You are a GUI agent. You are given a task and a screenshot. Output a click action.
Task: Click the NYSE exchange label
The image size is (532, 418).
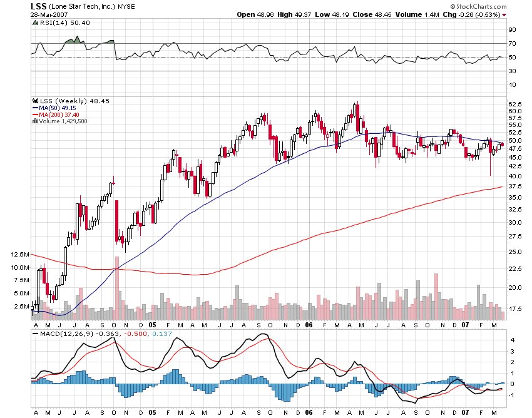126,7
